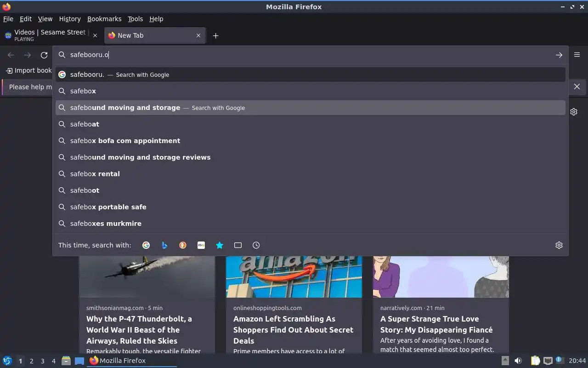Search this time with Google icon
Viewport: 588px width, 368px height.
click(x=146, y=245)
